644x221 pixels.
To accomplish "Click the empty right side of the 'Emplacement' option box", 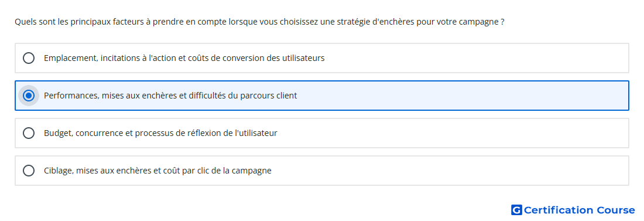I will pyautogui.click(x=477, y=58).
